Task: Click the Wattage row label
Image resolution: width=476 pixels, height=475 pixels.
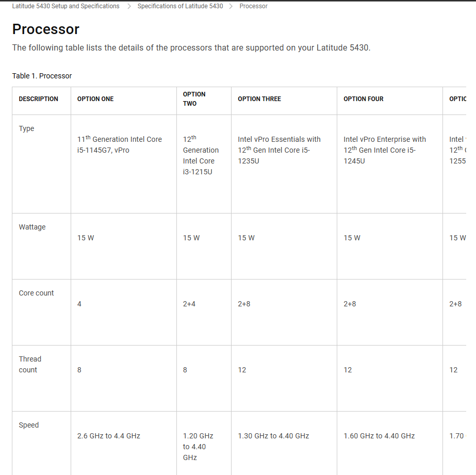Action: pos(32,227)
